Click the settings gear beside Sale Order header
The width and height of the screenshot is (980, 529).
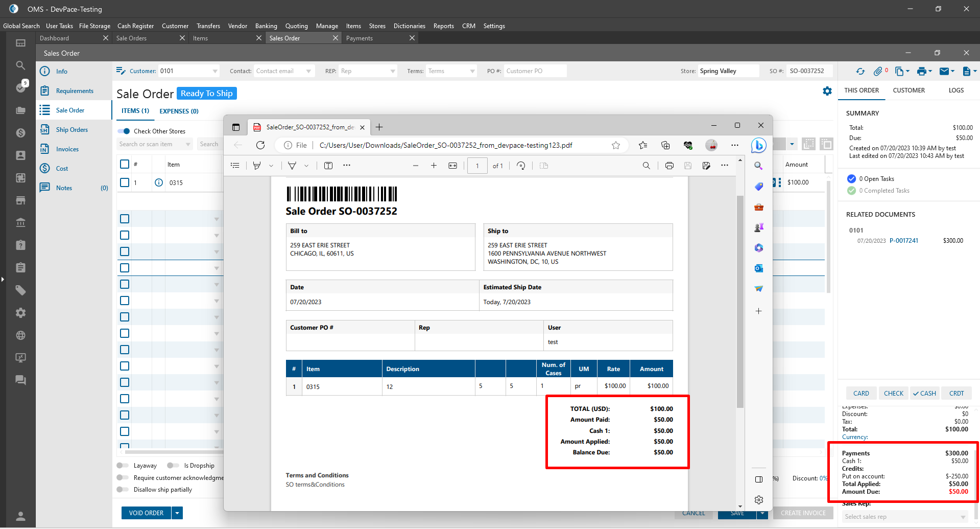(x=827, y=91)
